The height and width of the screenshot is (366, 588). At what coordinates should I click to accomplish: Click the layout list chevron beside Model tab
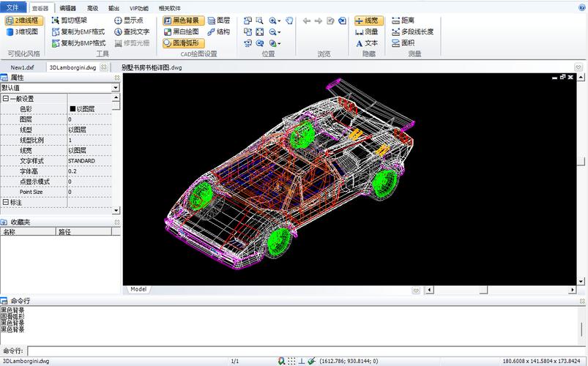415,291
